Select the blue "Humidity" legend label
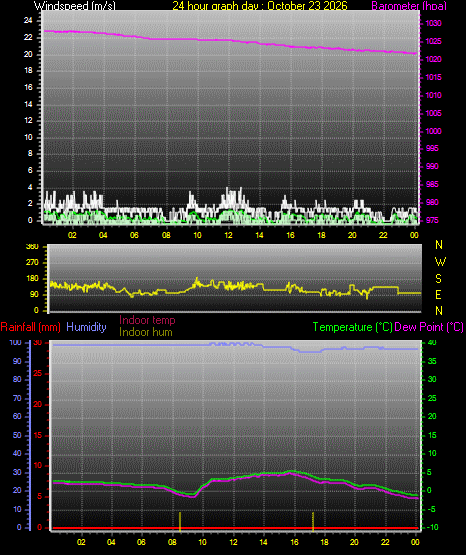The height and width of the screenshot is (555, 466). point(86,327)
